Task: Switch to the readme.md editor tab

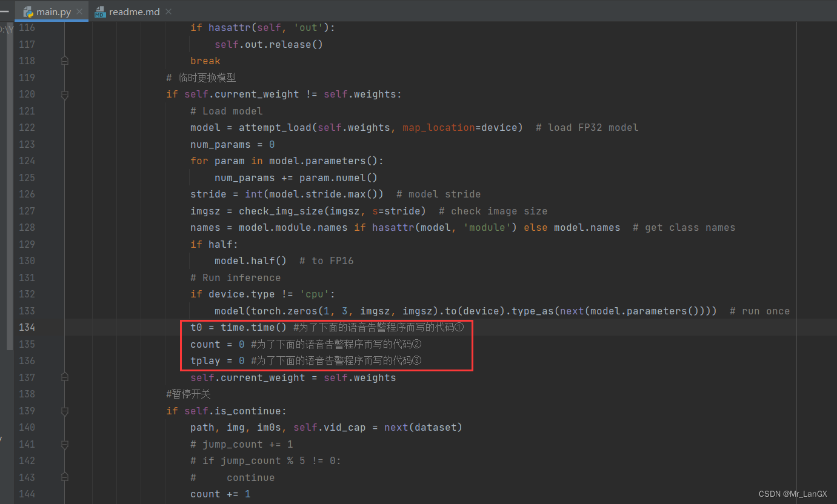Action: [135, 12]
